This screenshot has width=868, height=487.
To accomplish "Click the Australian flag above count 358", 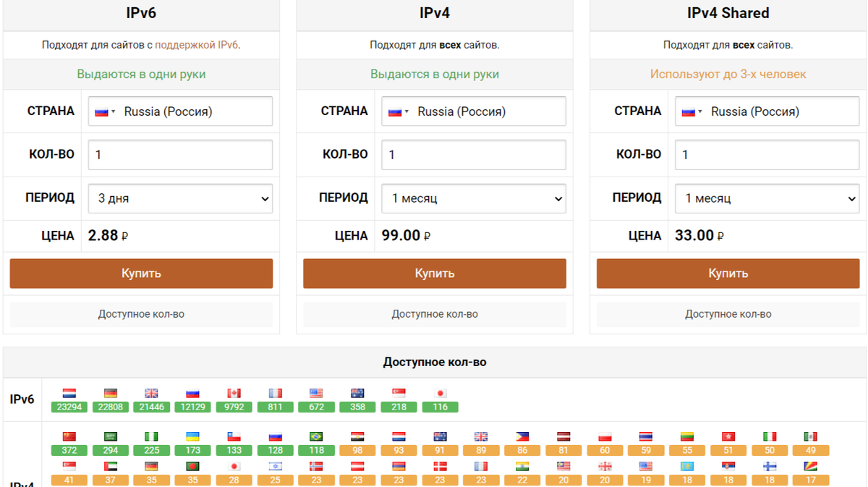I will click(x=357, y=394).
